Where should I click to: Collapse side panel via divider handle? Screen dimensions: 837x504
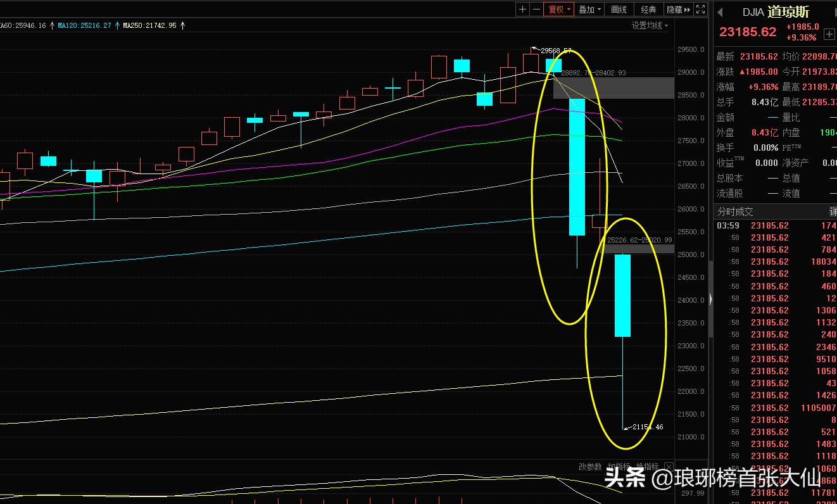pos(710,298)
